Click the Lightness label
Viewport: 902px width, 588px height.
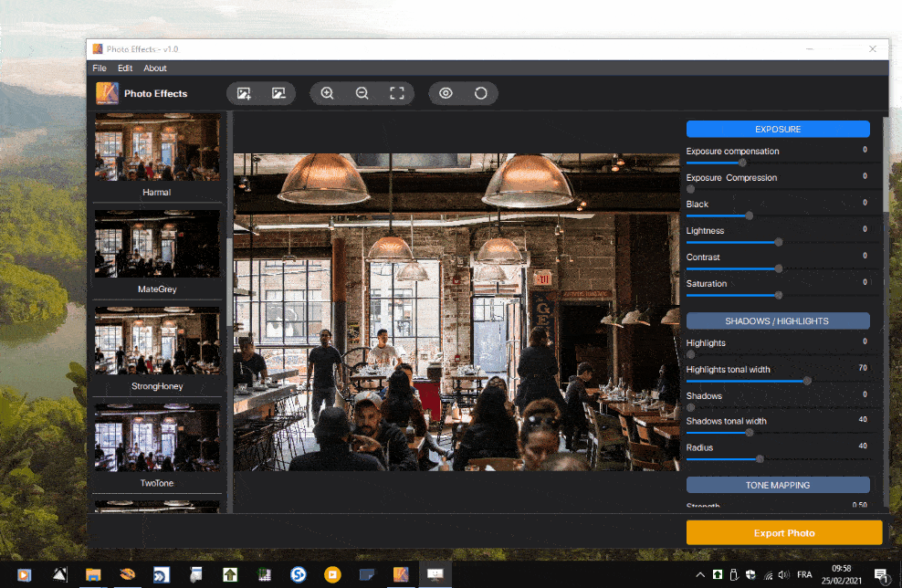(x=705, y=231)
